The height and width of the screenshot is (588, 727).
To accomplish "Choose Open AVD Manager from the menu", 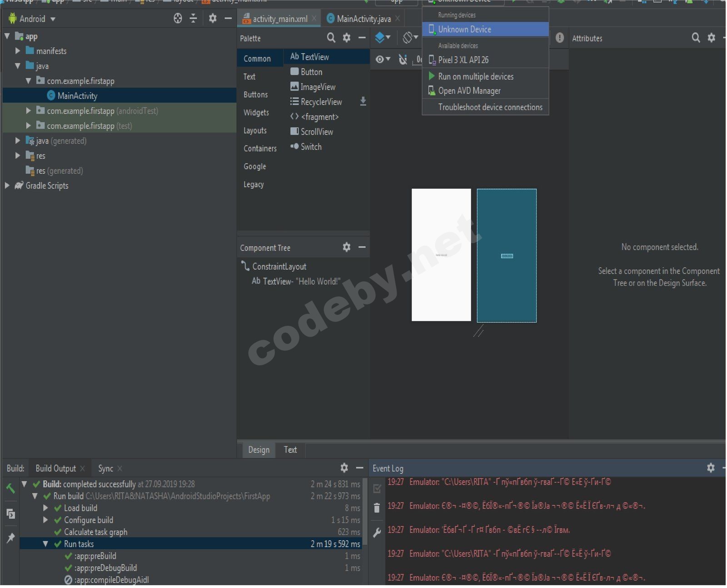I will (x=469, y=91).
